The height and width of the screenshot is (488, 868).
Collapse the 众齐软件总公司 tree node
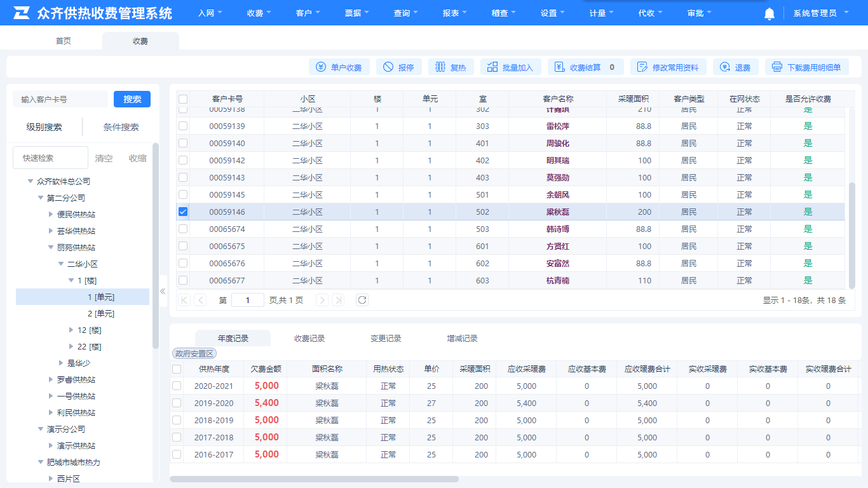pos(31,181)
